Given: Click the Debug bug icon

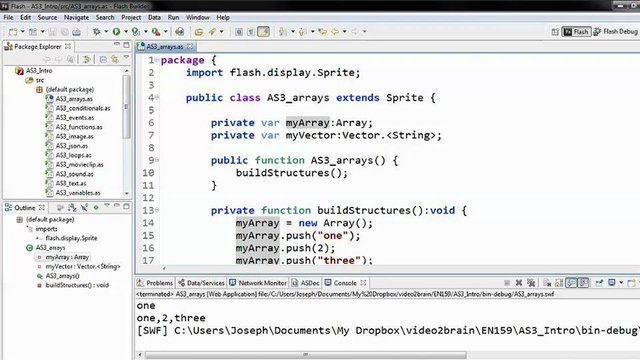Looking at the screenshot, I should coord(97,32).
